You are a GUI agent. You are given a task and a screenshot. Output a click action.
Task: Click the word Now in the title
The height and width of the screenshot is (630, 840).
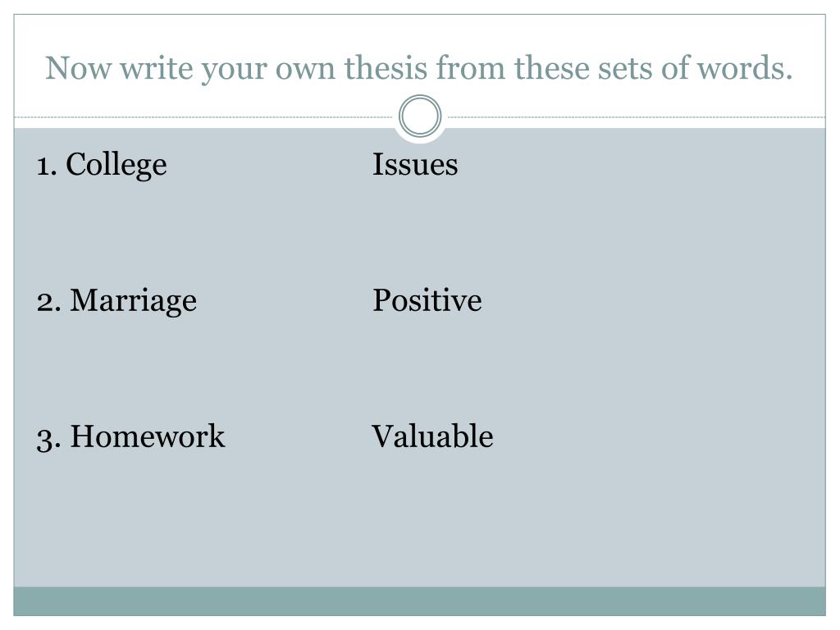point(78,68)
